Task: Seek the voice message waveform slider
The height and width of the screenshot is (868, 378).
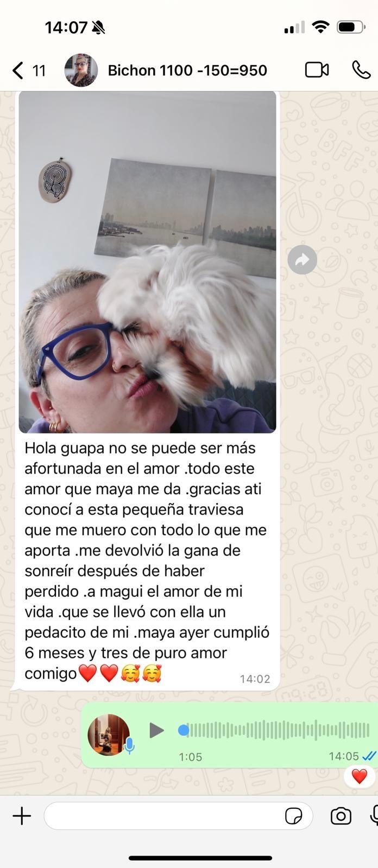Action: 274,730
